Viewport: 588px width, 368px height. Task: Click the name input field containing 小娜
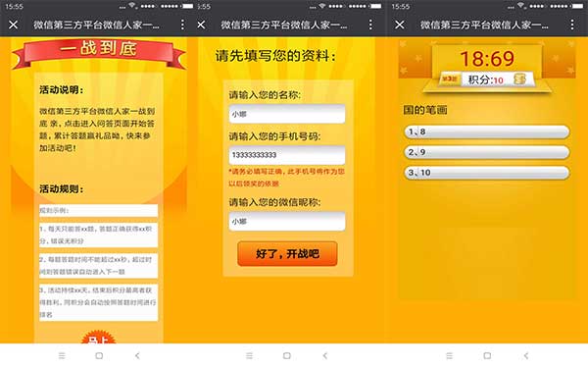click(287, 114)
